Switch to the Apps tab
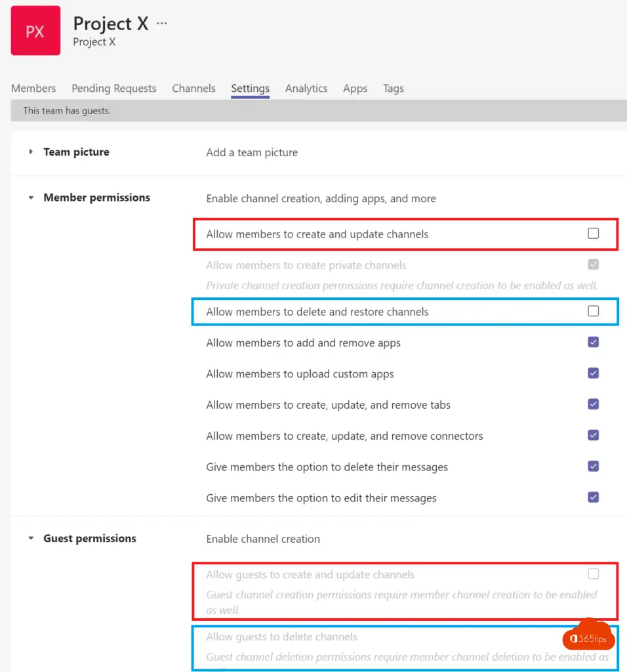627x672 pixels. pos(355,89)
